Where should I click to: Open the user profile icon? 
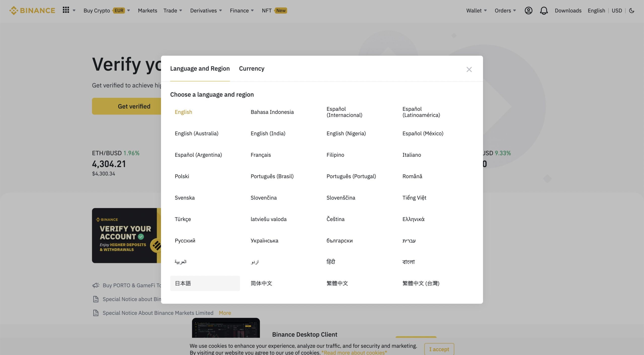pyautogui.click(x=528, y=11)
